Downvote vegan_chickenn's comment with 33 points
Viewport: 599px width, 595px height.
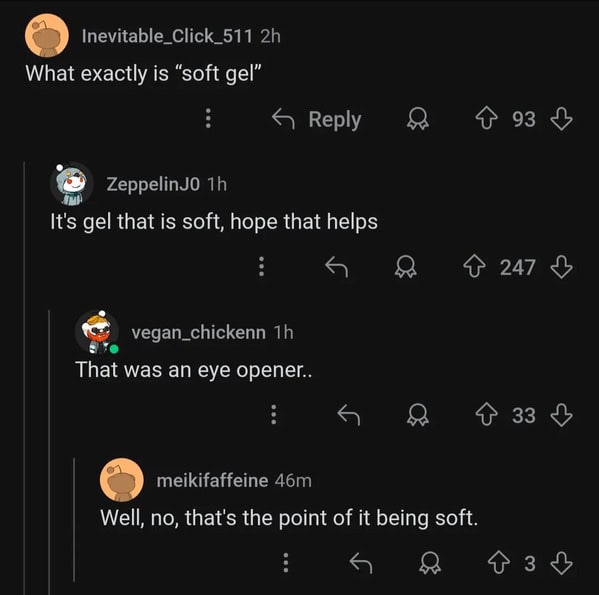coord(561,415)
